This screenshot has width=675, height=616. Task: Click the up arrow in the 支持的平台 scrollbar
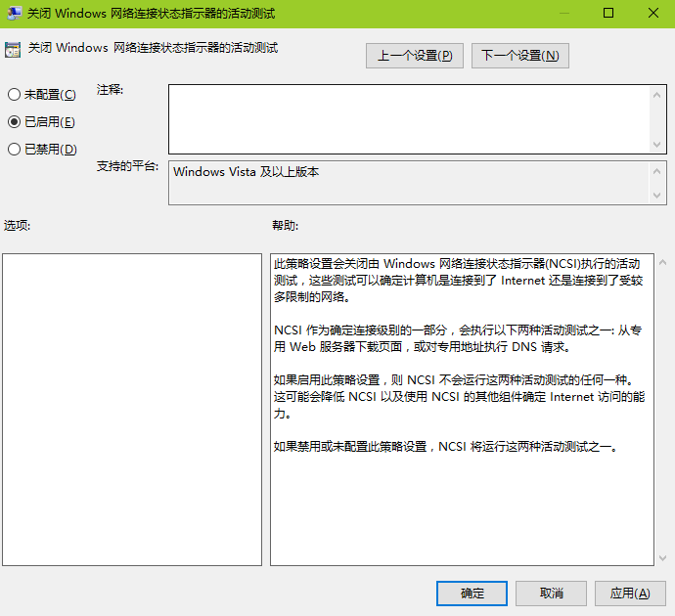tap(658, 170)
